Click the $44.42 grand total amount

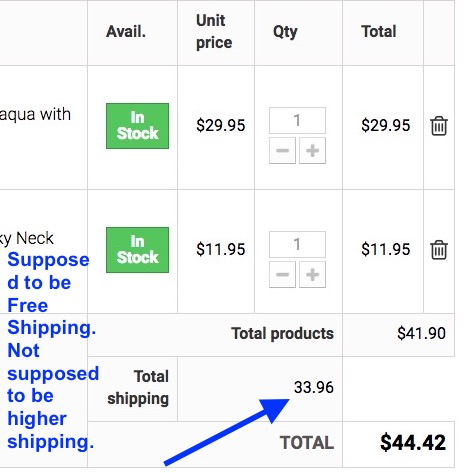(413, 442)
